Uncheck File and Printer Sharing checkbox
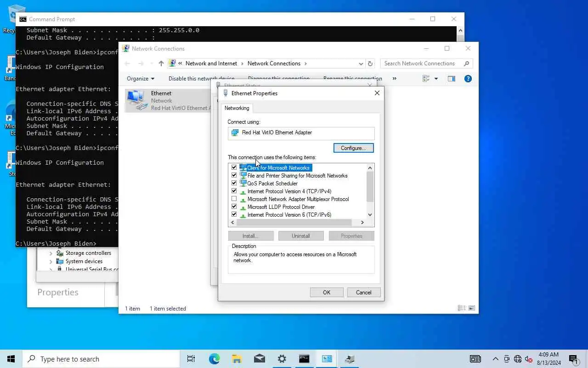588x368 pixels. (x=234, y=175)
